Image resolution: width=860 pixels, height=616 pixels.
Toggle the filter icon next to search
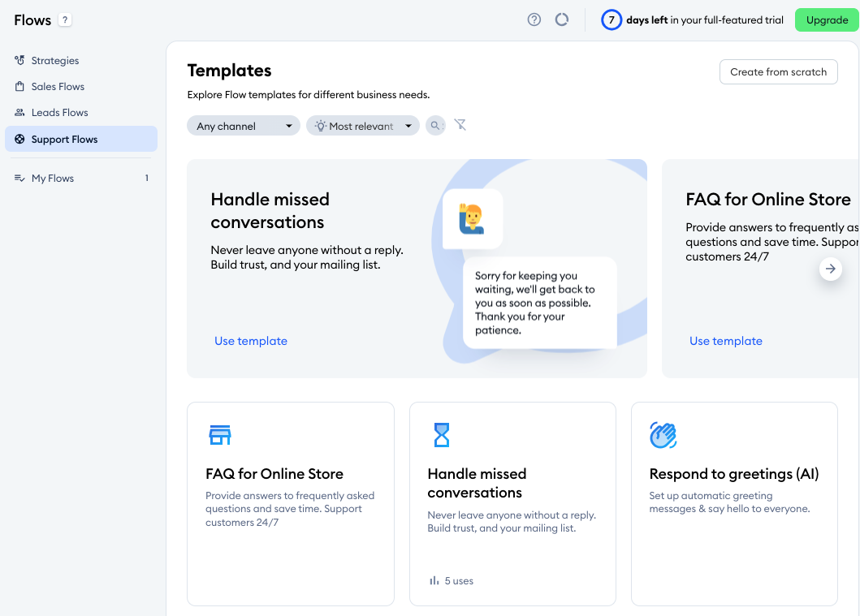(x=460, y=126)
